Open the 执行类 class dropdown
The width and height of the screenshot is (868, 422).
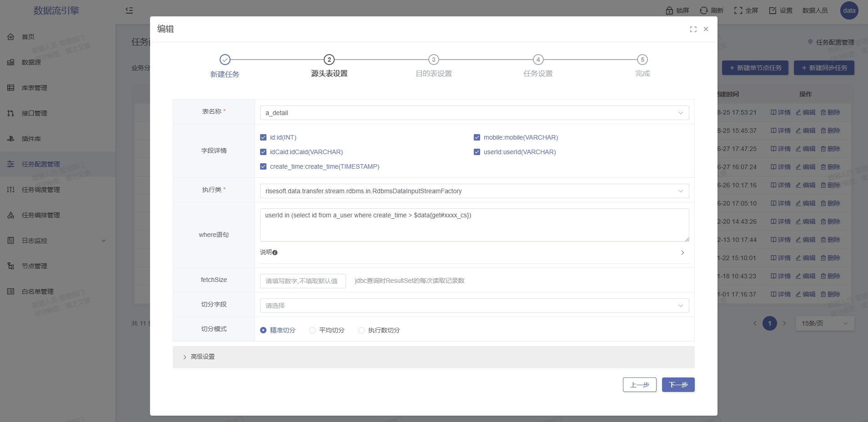(x=474, y=191)
